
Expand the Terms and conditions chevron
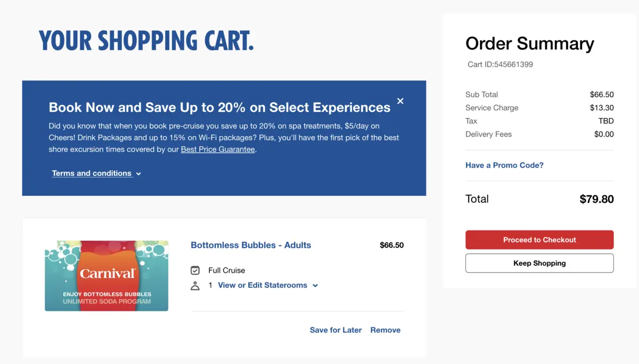point(138,174)
